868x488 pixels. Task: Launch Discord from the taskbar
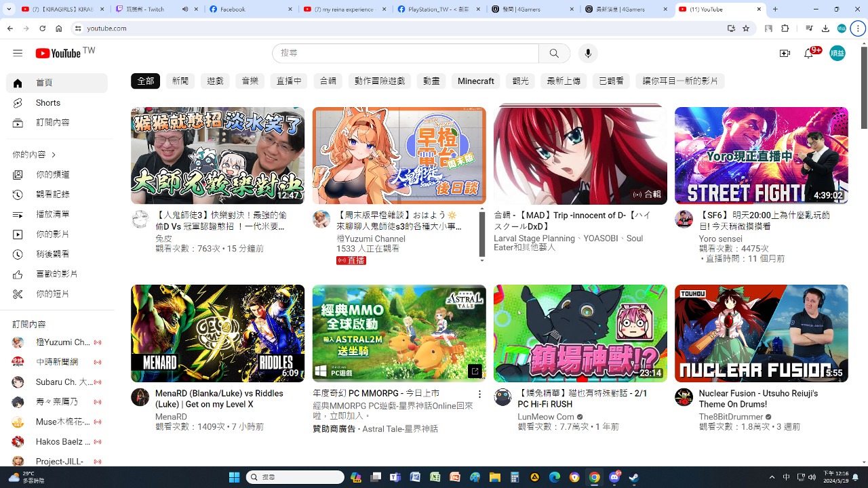[x=614, y=478]
